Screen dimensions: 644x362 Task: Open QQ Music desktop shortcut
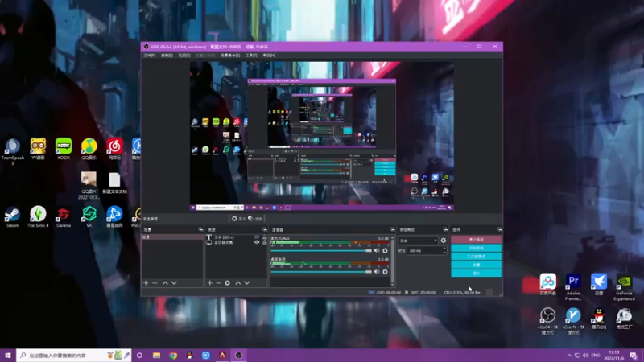[x=89, y=149]
